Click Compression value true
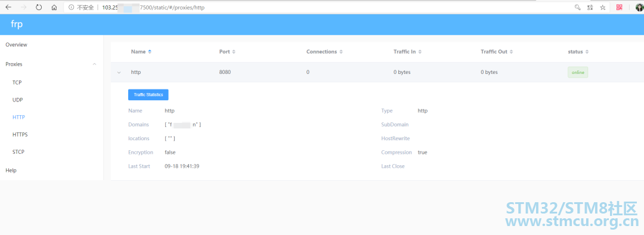 click(x=422, y=153)
